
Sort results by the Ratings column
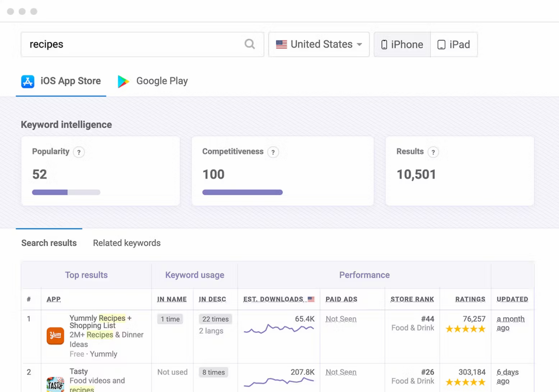click(470, 299)
